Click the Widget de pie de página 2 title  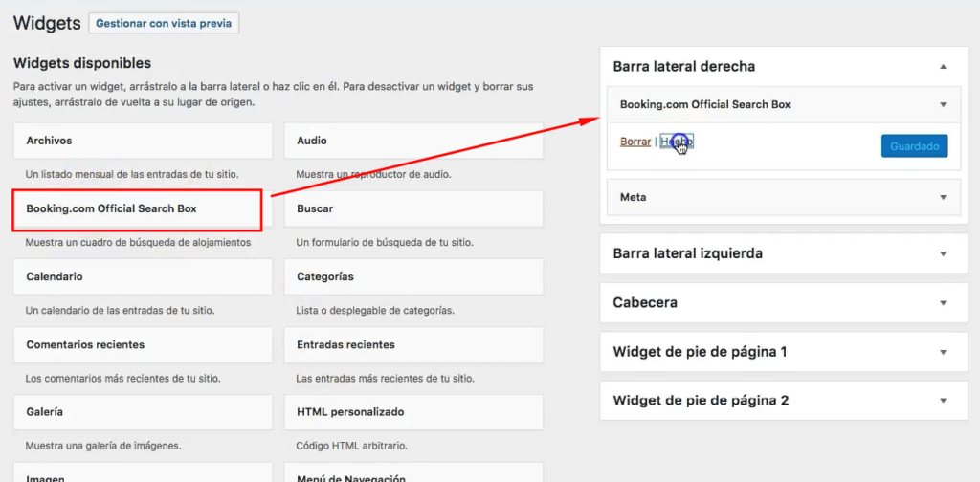(x=701, y=401)
